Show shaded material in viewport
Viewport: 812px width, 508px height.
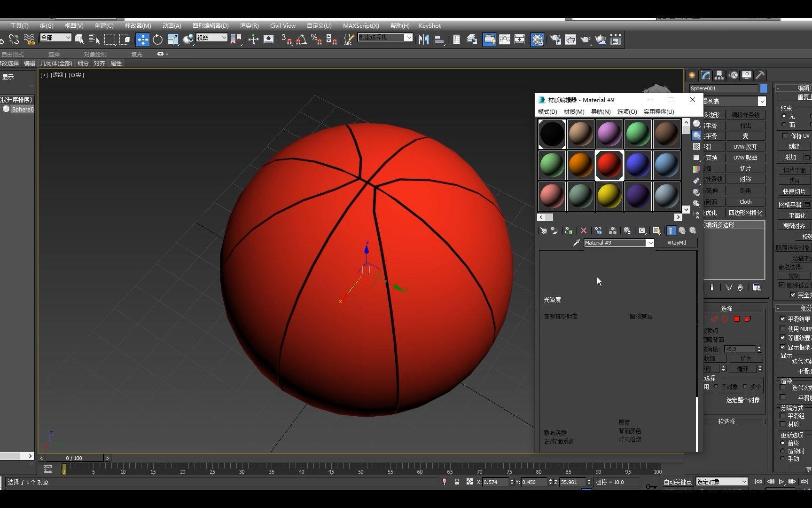656,230
